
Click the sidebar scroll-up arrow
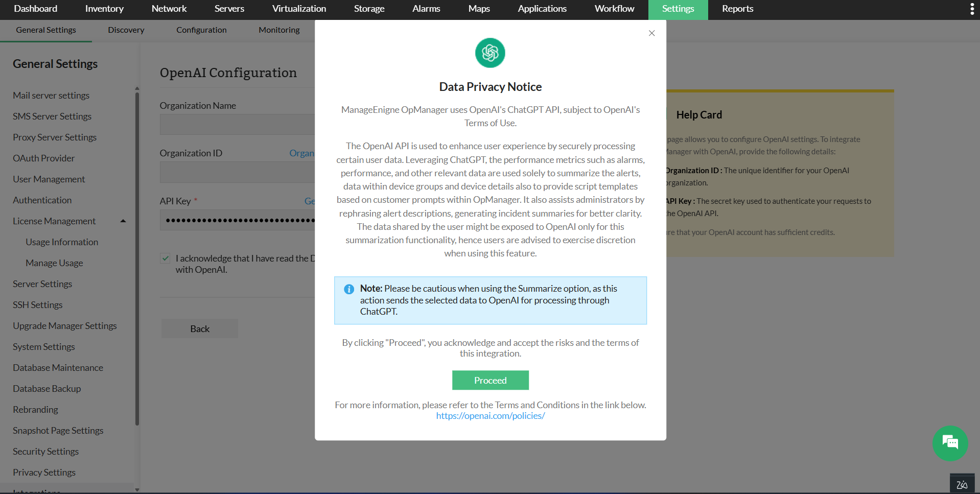click(x=137, y=88)
